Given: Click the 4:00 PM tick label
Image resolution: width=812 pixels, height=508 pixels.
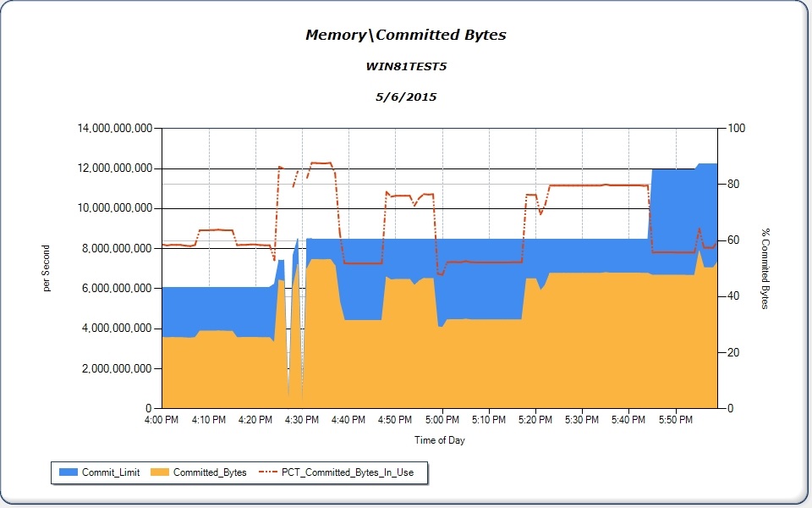Looking at the screenshot, I should (161, 419).
